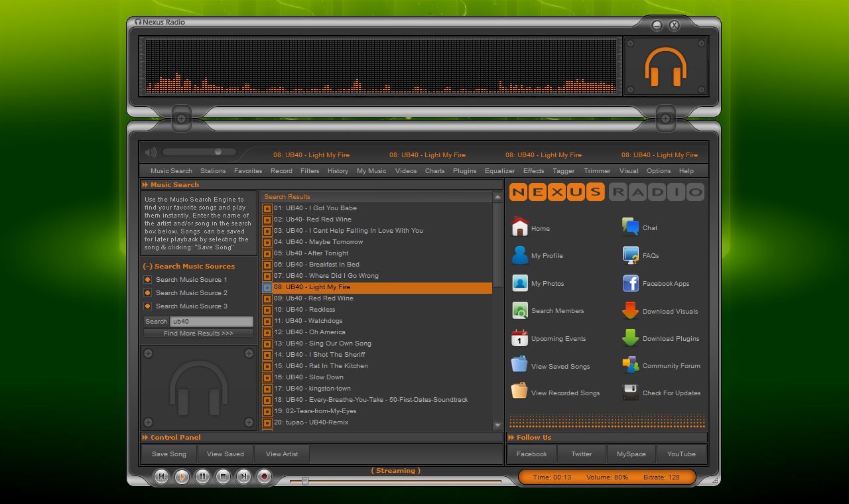Mute using the speaker volume icon
The width and height of the screenshot is (849, 504).
[x=151, y=153]
